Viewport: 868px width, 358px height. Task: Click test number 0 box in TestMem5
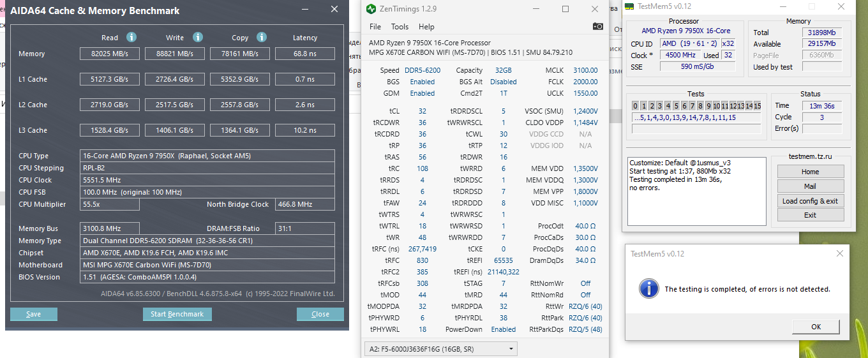point(636,106)
